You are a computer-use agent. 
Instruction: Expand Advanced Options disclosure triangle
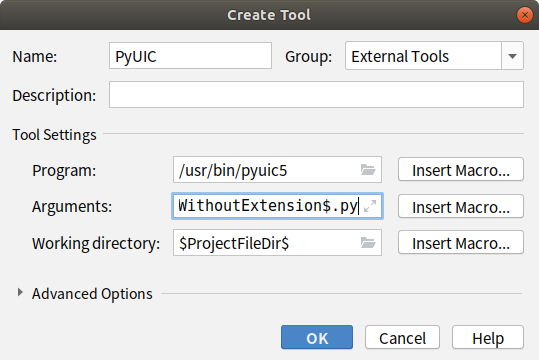[x=20, y=293]
